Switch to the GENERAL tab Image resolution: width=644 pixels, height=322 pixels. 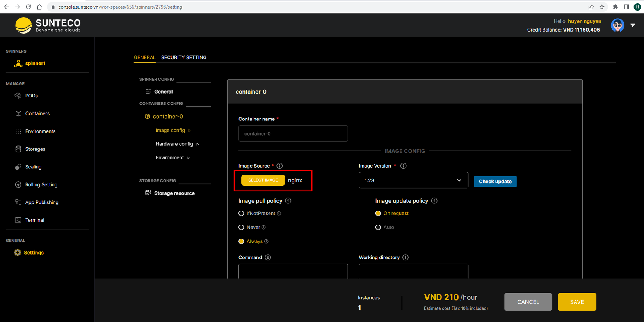144,57
